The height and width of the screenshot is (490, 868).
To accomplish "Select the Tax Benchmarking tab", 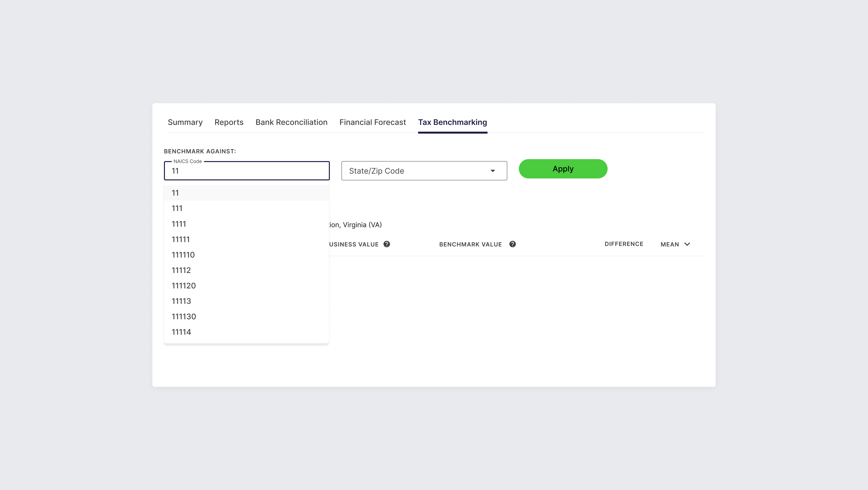I will [452, 122].
